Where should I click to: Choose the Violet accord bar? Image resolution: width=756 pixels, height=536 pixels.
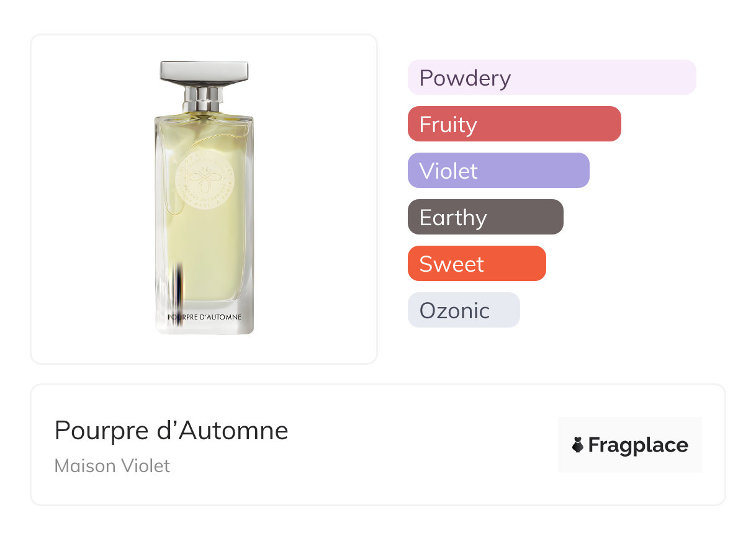tap(498, 171)
